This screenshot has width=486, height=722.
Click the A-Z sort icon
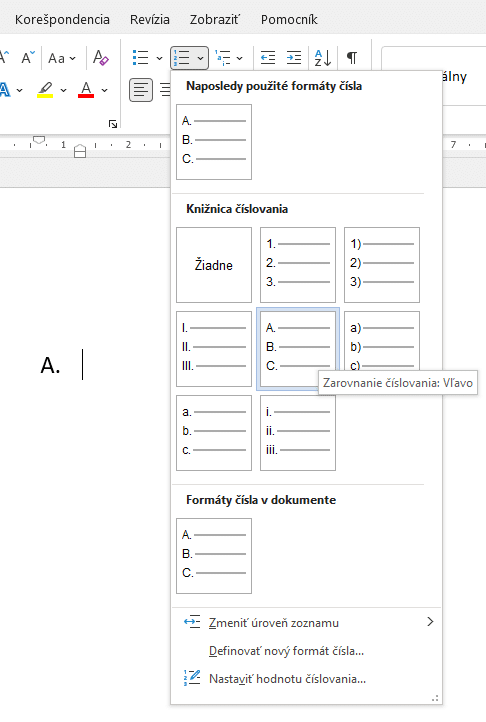tap(322, 58)
